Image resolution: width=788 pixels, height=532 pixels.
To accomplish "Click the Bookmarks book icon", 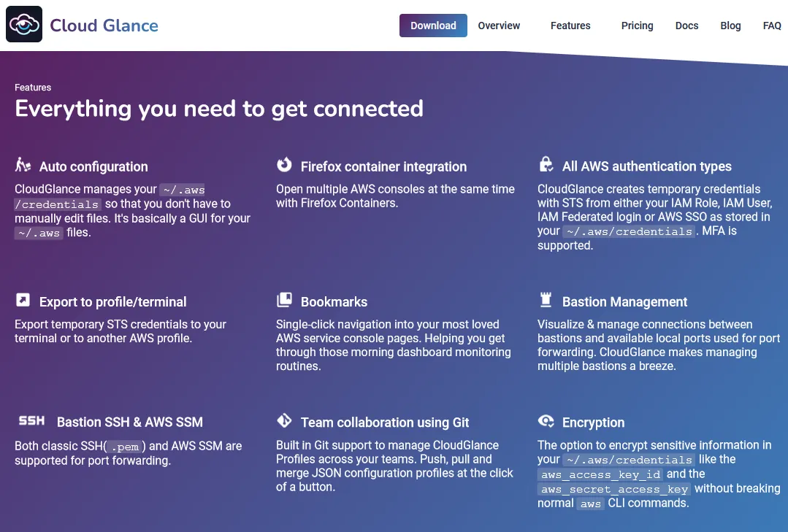I will tap(284, 300).
